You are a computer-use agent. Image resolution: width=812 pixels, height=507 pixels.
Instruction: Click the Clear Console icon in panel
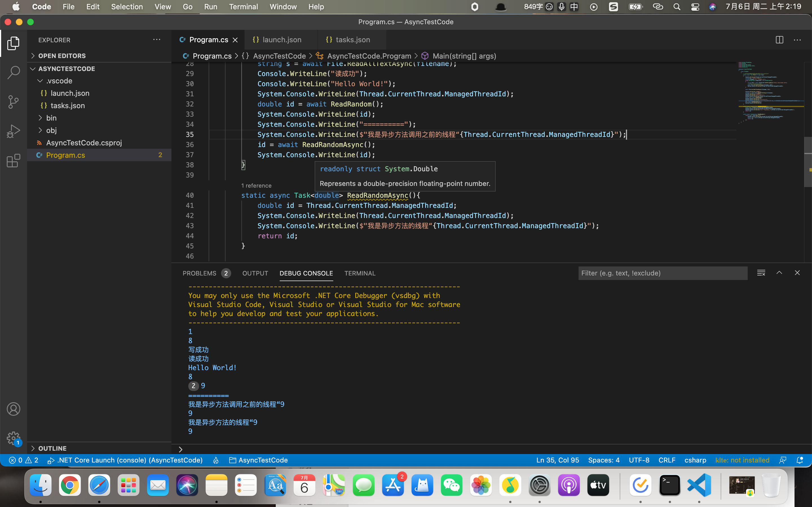[761, 273]
